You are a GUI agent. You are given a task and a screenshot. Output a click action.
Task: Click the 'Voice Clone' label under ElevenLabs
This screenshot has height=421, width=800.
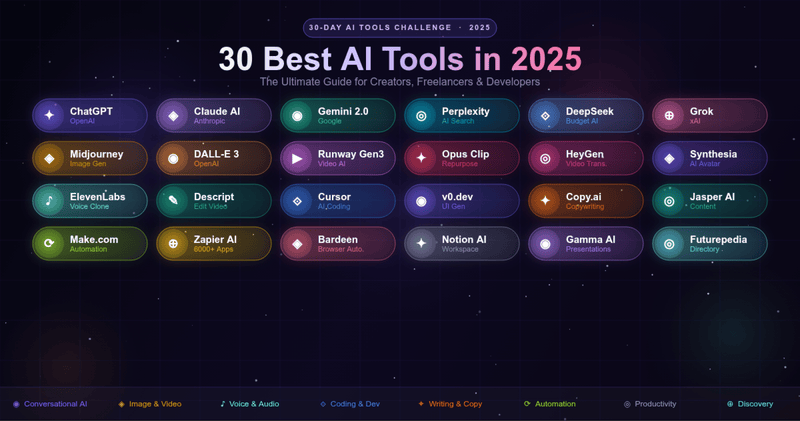click(89, 206)
